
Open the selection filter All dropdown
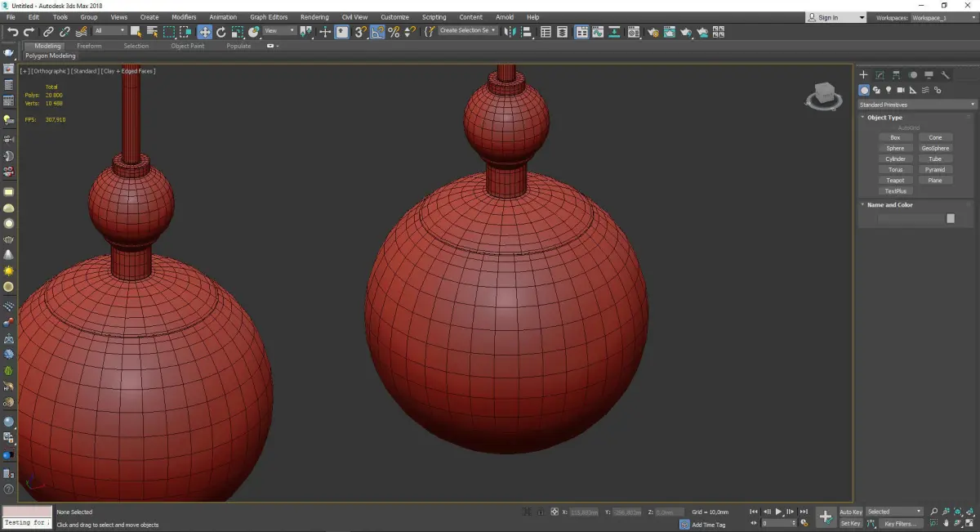click(x=109, y=31)
